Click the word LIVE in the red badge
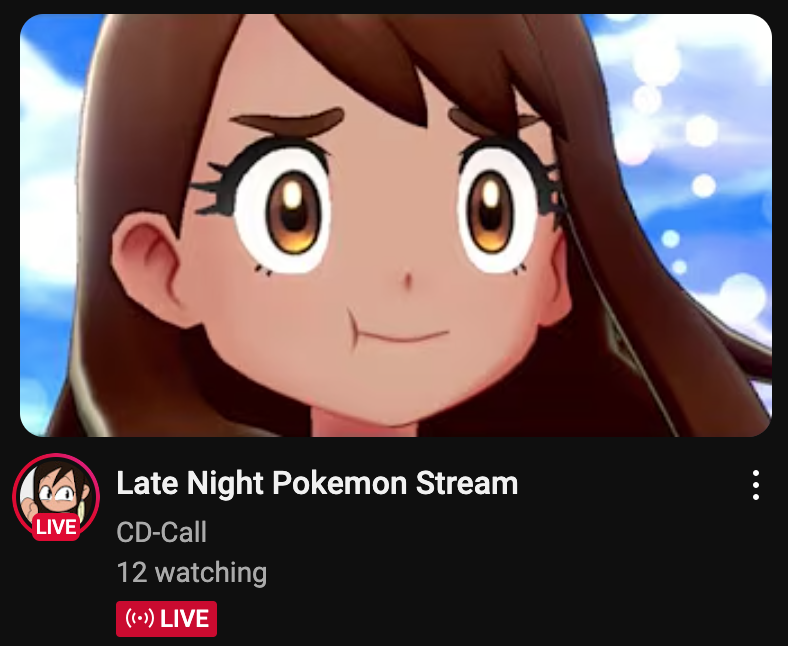Image resolution: width=788 pixels, height=646 pixels. point(184,619)
